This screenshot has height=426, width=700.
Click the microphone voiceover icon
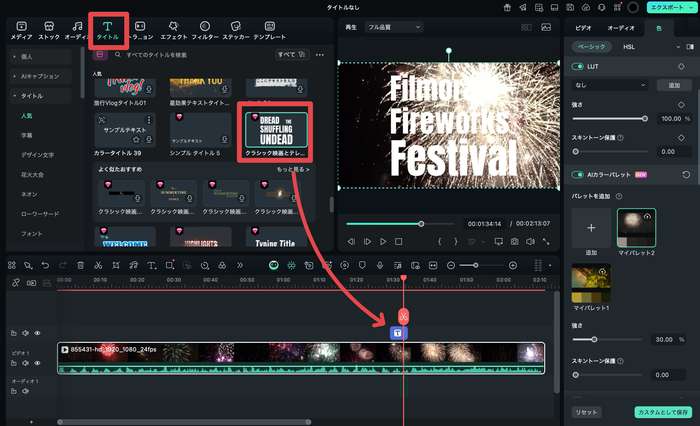pyautogui.click(x=379, y=265)
